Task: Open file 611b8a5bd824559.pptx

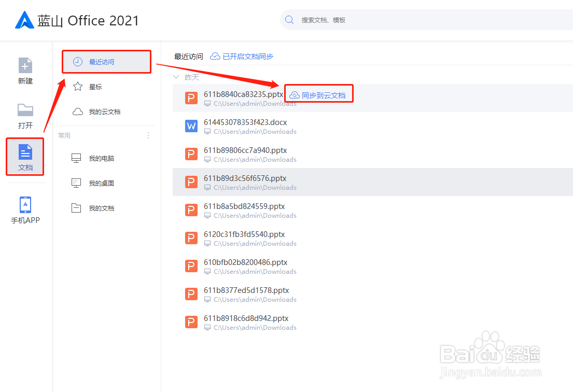Action: tap(244, 206)
